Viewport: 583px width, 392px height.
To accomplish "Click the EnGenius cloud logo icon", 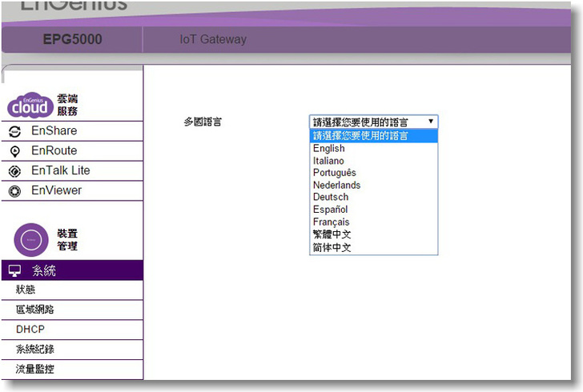I will pyautogui.click(x=30, y=104).
